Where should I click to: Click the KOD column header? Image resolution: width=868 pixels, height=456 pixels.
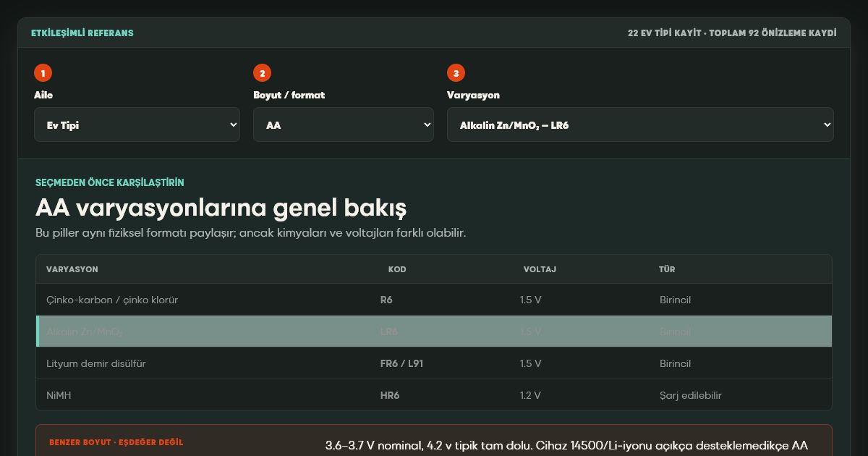pos(397,269)
